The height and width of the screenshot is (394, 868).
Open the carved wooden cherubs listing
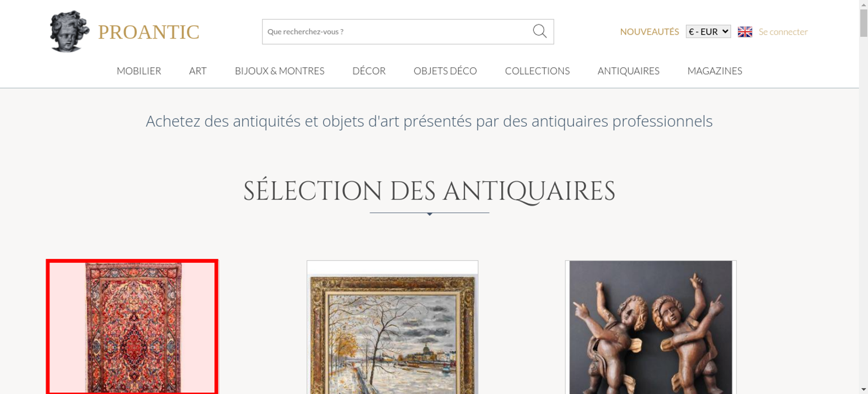tap(651, 328)
